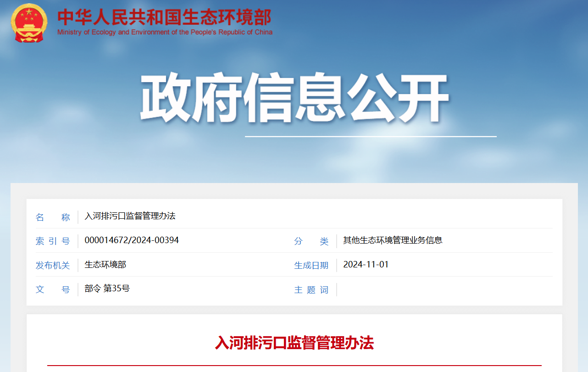588x372 pixels.
Task: Open the 中华人民共和国生态环境部 site title
Action: [x=165, y=17]
